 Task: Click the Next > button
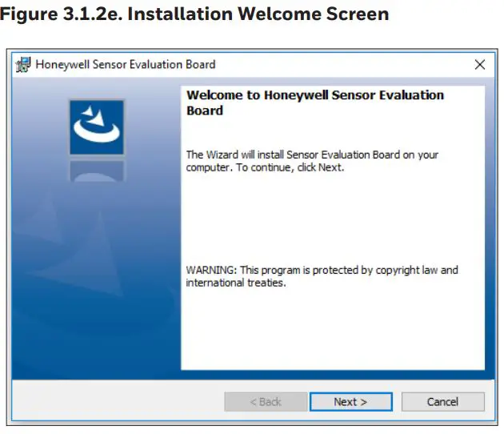[351, 401]
